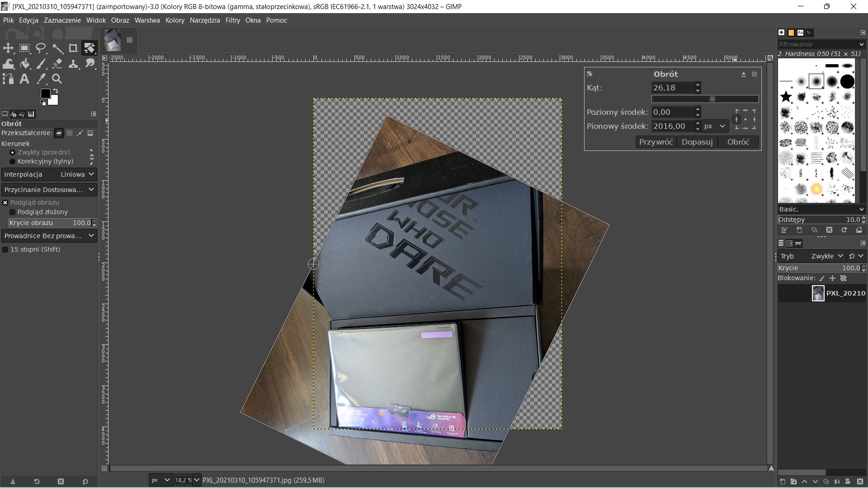The width and height of the screenshot is (868, 488).
Task: Choose Zwykły (przedni) direction
Action: coord(41,152)
